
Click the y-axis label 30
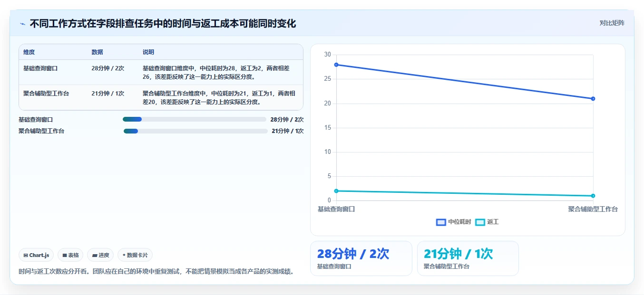pyautogui.click(x=327, y=55)
